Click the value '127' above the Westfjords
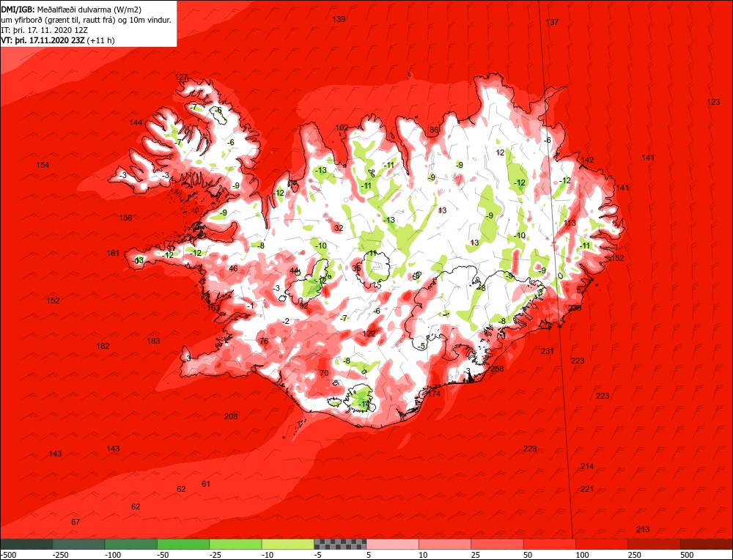The image size is (733, 560). click(x=181, y=77)
